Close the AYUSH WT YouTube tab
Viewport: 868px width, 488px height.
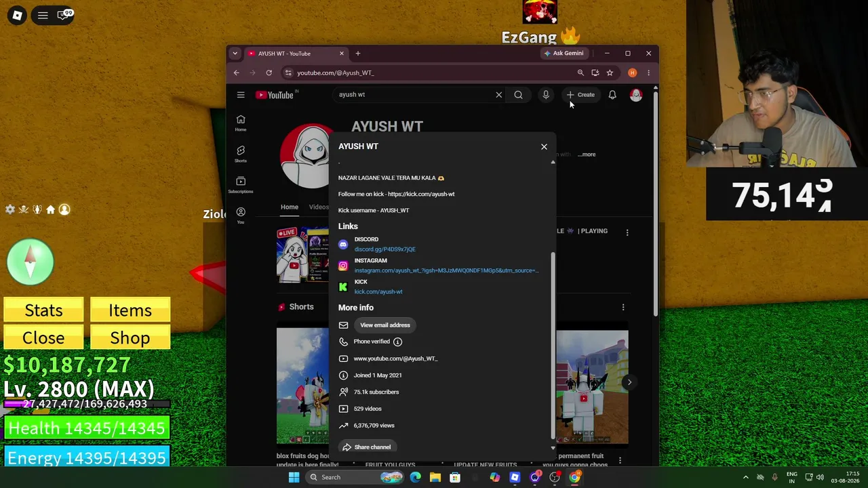pos(342,54)
